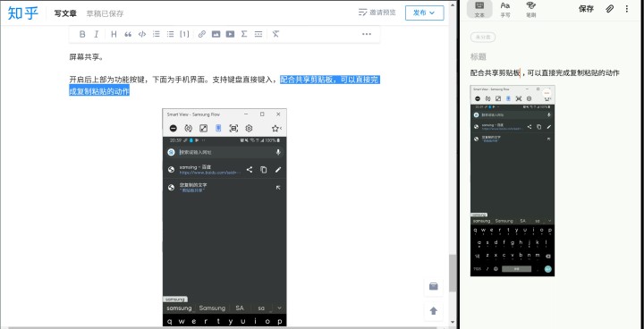Click the scrollbar up arrow at top
Screen dimensions: 644x329
[453, 4]
